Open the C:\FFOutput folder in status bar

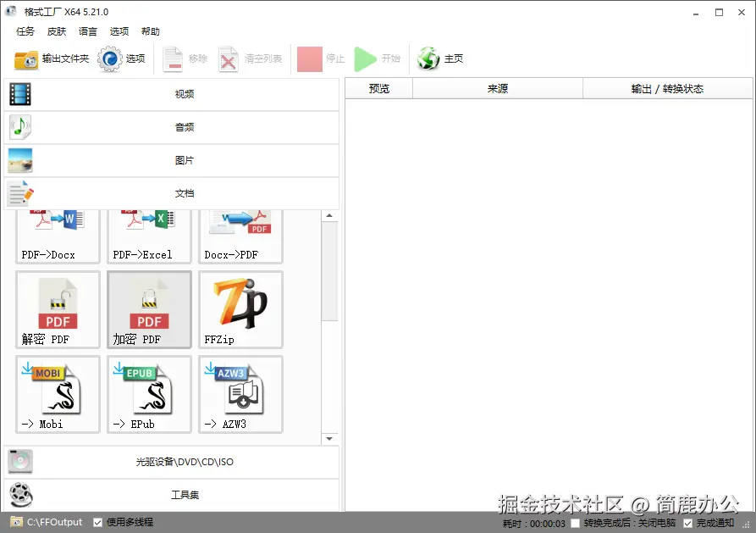pyautogui.click(x=47, y=522)
